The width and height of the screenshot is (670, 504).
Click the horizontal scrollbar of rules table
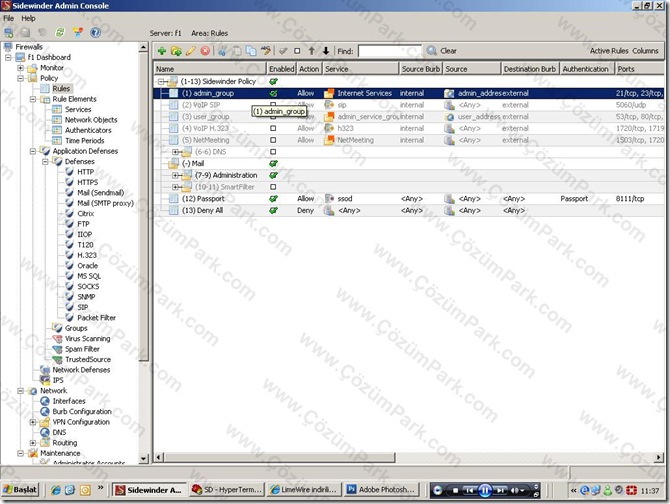click(279, 457)
